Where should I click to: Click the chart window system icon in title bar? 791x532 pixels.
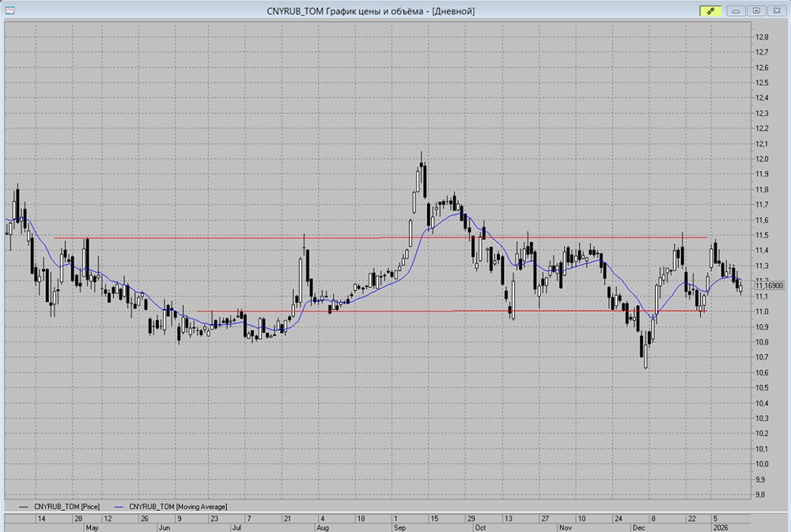(9, 10)
